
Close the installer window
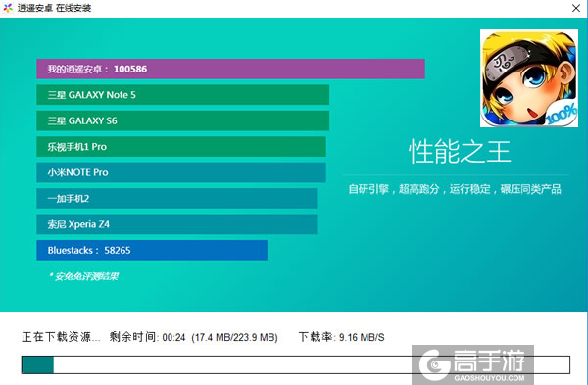point(575,8)
